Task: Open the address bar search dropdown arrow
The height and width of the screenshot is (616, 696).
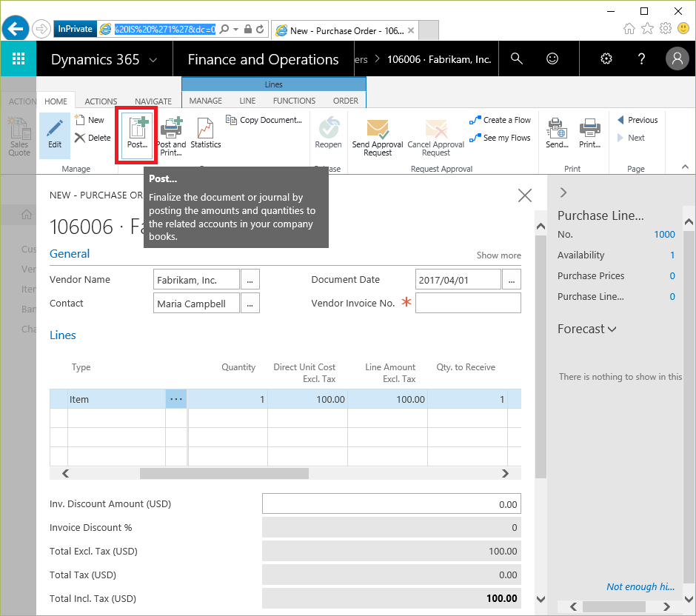Action: (235, 30)
